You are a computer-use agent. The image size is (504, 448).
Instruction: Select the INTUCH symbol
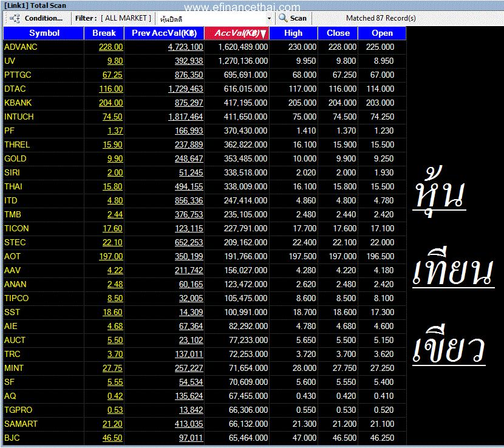[19, 117]
